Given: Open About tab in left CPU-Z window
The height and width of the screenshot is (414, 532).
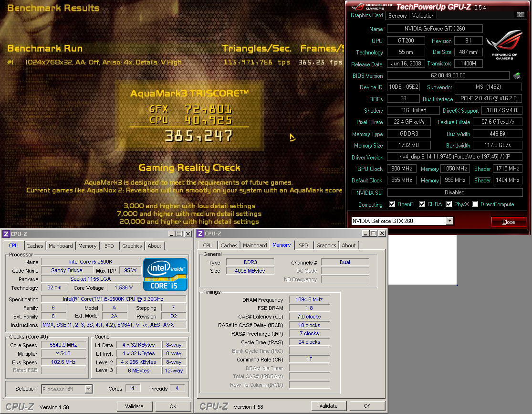Looking at the screenshot, I should click(155, 246).
